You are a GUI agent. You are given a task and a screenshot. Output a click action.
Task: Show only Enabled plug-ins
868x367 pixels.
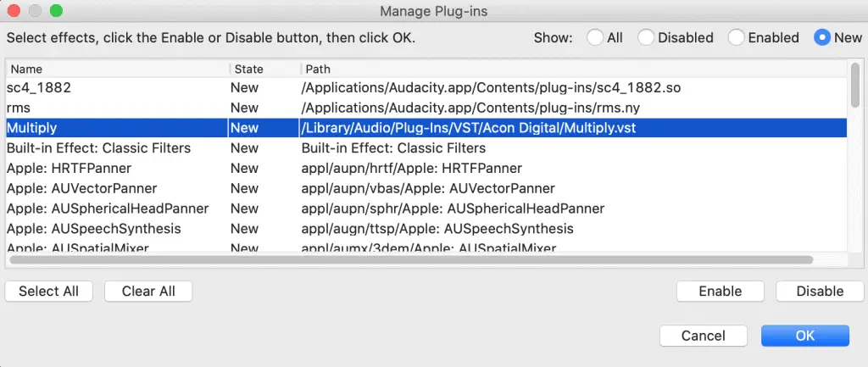click(x=737, y=37)
